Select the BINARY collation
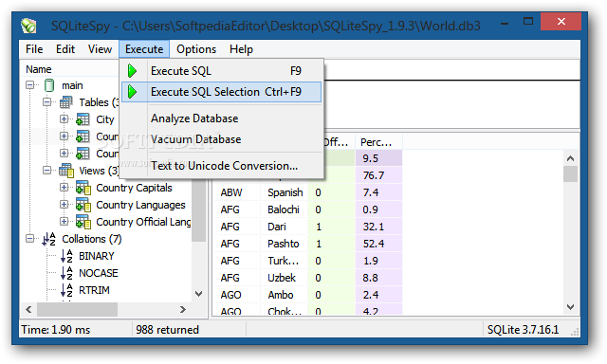The height and width of the screenshot is (364, 607). point(97,256)
